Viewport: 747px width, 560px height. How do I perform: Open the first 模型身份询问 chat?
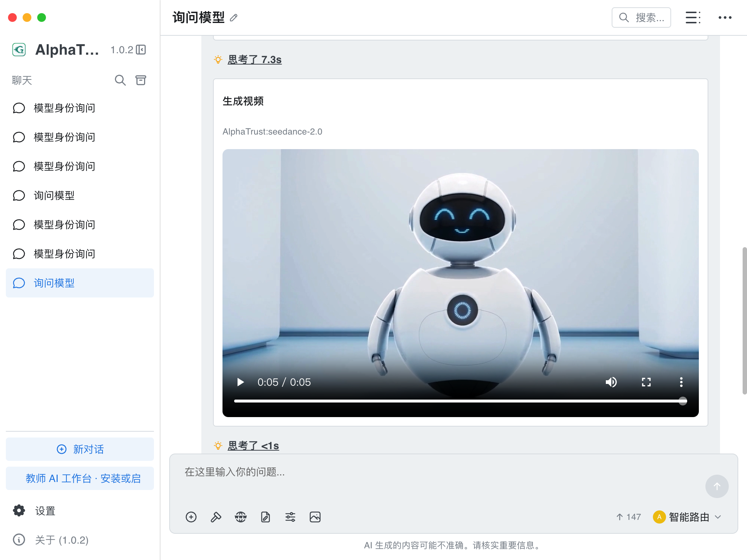[x=80, y=108]
